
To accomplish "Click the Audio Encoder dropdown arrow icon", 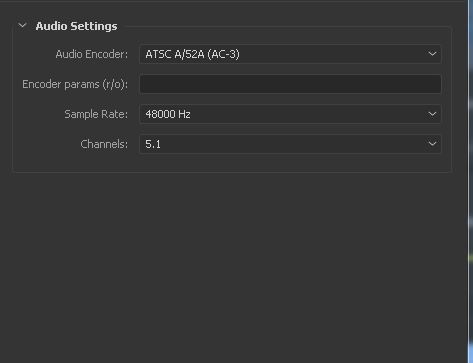I will 432,54.
